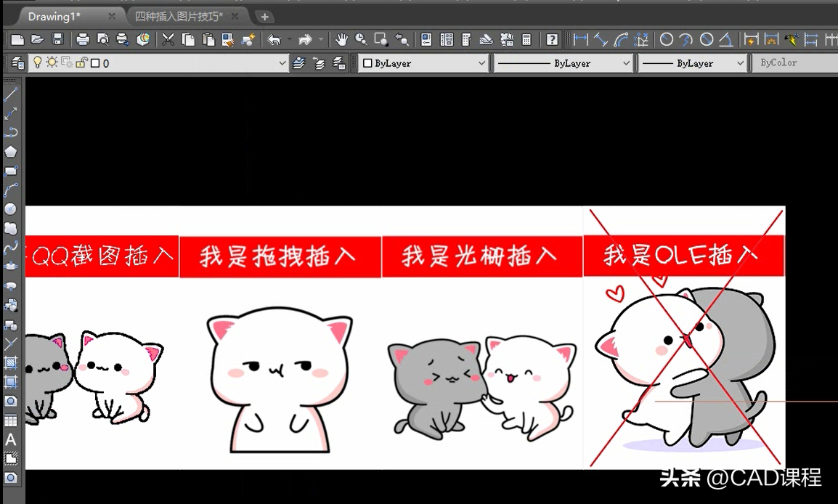
Task: Click the Paste clipboard icon
Action: click(x=208, y=39)
